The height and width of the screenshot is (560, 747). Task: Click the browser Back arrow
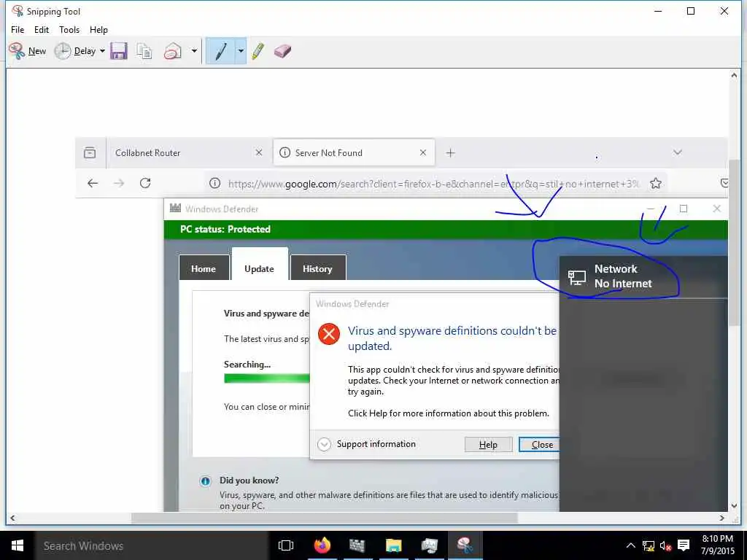tap(93, 183)
